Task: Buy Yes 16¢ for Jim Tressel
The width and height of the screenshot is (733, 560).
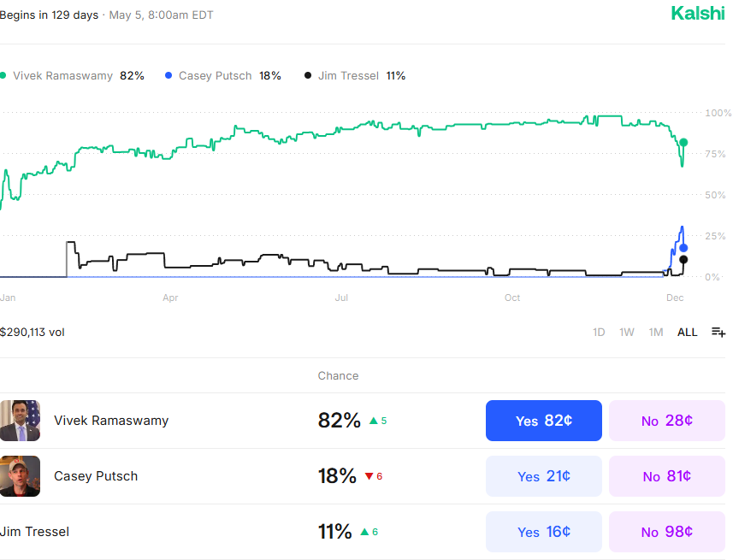Action: coord(544,532)
